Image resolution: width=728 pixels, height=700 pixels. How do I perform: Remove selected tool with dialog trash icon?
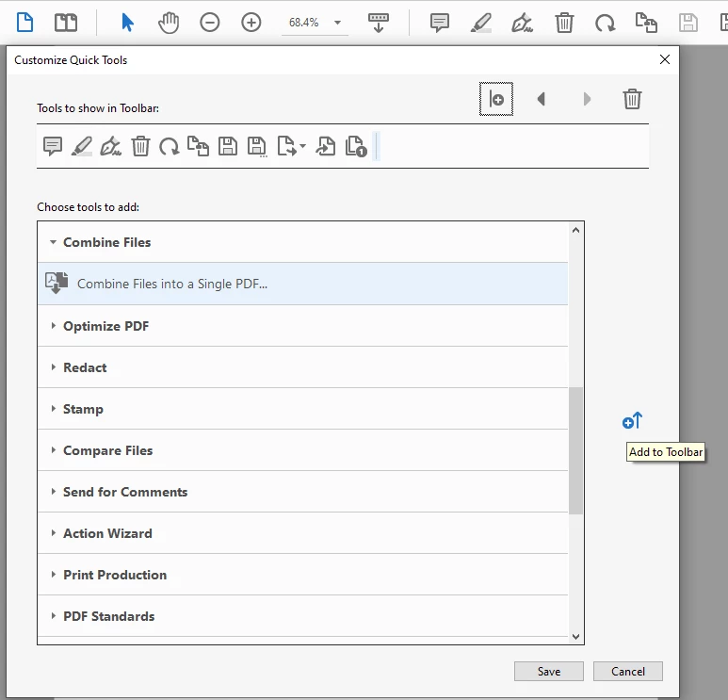(632, 99)
